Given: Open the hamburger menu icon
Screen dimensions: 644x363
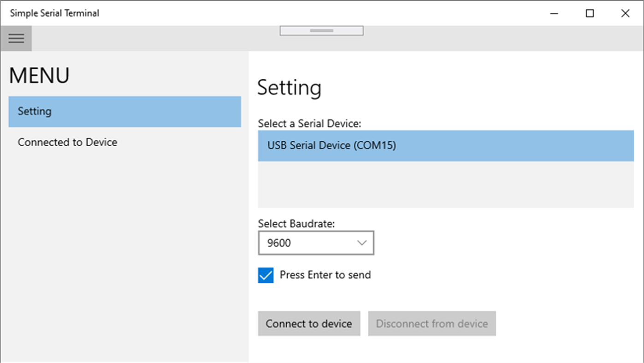Looking at the screenshot, I should click(x=16, y=38).
